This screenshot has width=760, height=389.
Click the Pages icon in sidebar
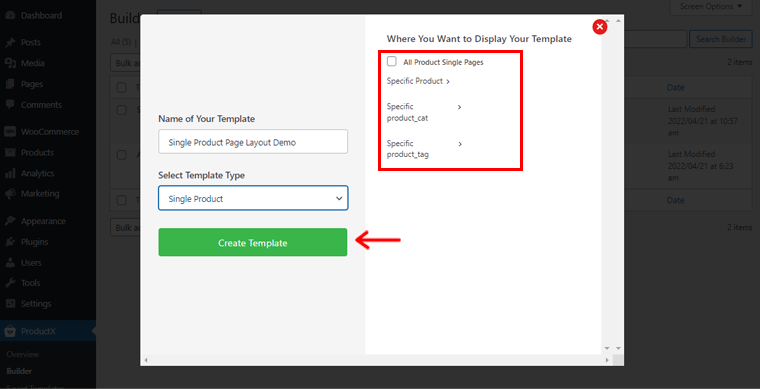10,84
